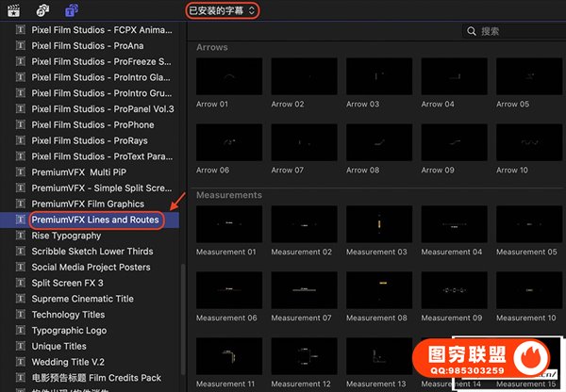Click the Split Screen FX 3 icon
This screenshot has height=392, width=566.
(22, 283)
